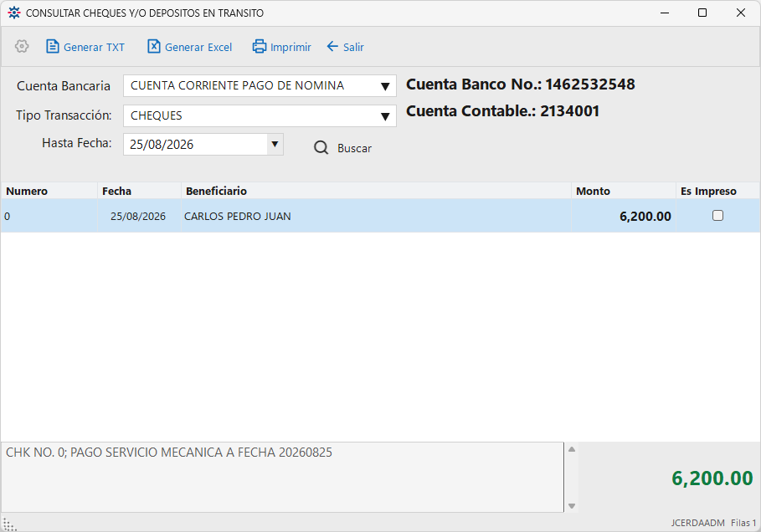This screenshot has height=532, width=761.
Task: Sort by the Fecha column header
Action: pyautogui.click(x=139, y=191)
